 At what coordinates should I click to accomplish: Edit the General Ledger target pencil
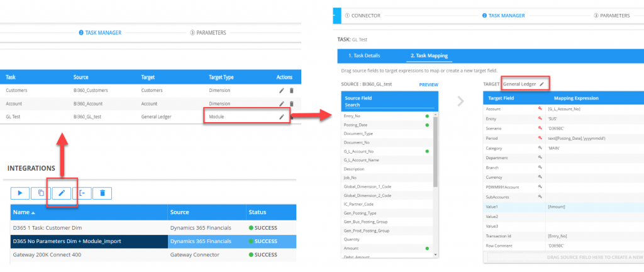542,84
